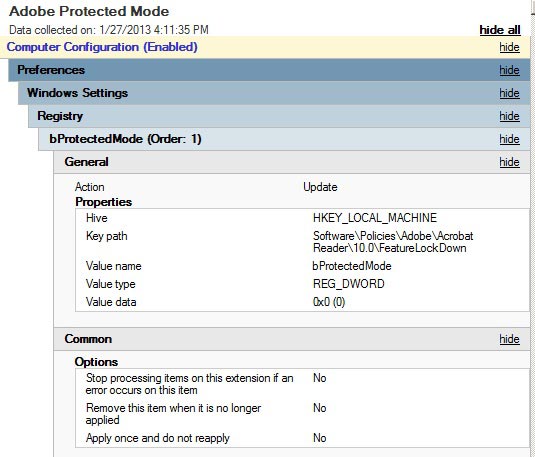Select 'Stop processing items on this extension' text
Image resolution: width=535 pixels, height=457 pixels.
189,384
